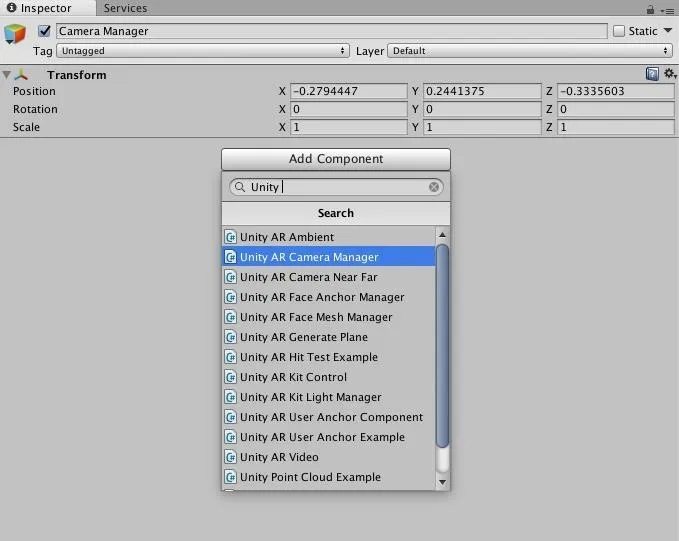Image resolution: width=679 pixels, height=541 pixels.
Task: Click the Search header bar
Action: click(x=336, y=213)
